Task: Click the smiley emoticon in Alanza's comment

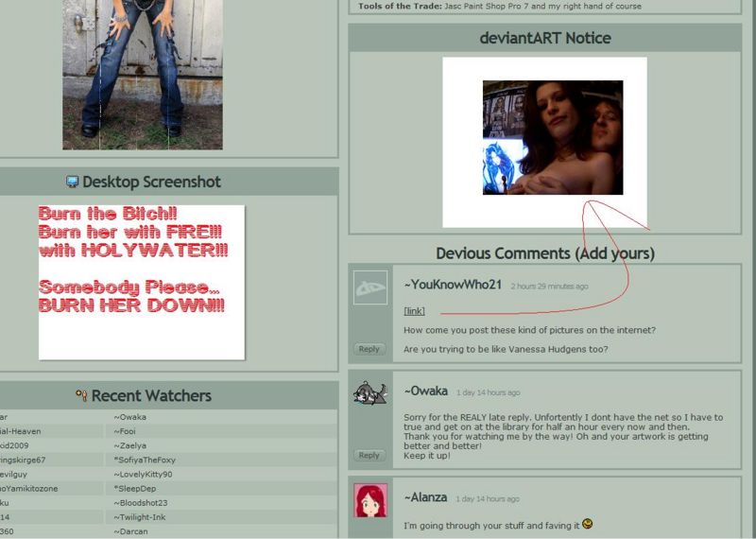Action: (x=588, y=524)
